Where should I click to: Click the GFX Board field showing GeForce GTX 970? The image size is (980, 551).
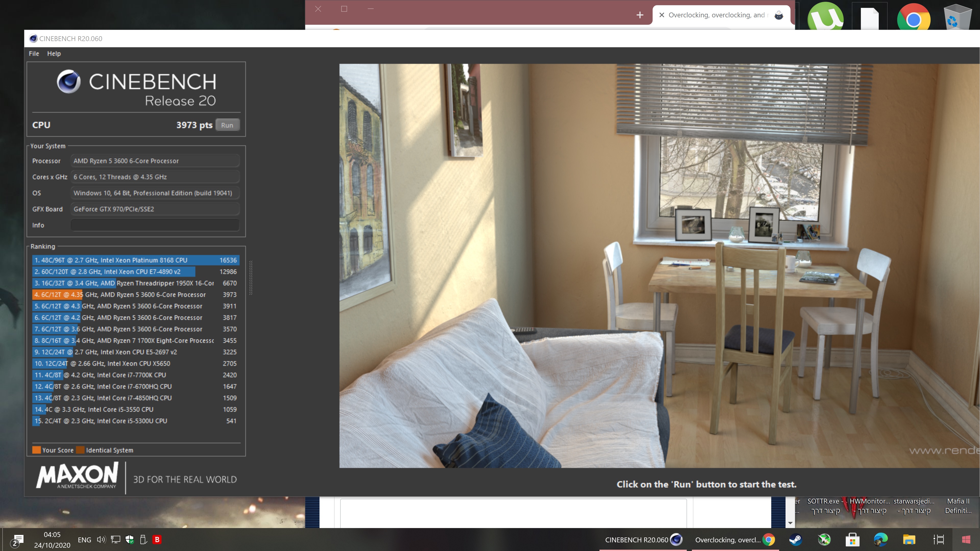(155, 209)
